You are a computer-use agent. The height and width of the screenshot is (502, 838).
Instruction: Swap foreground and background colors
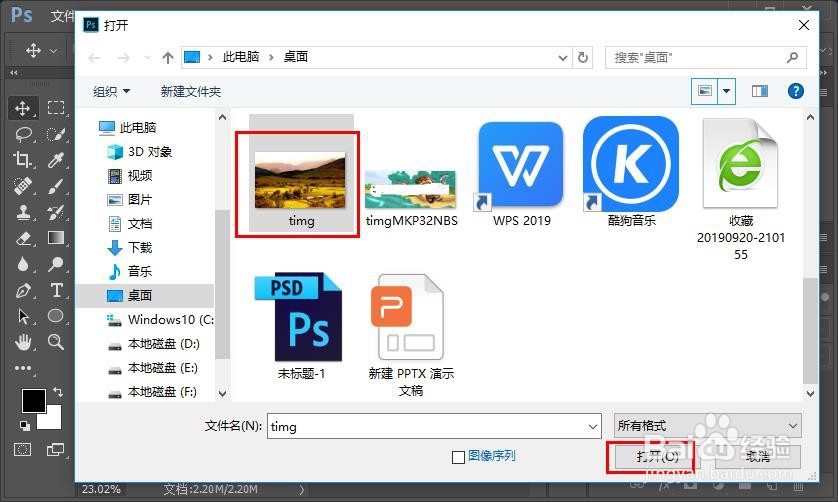click(57, 392)
